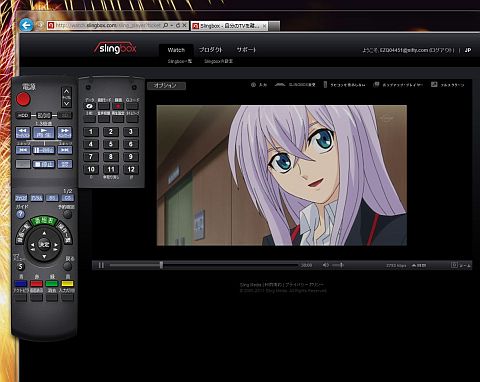Click the green color button on the remote
The image size is (480, 382).
[52, 284]
